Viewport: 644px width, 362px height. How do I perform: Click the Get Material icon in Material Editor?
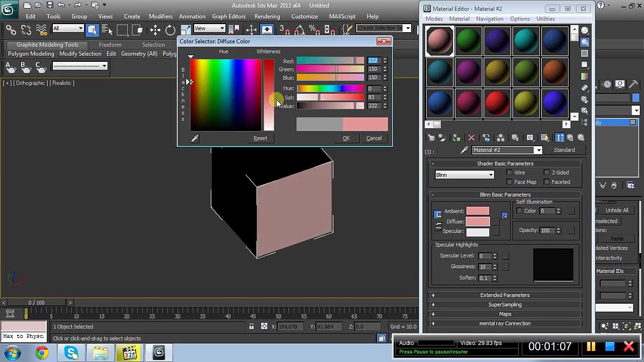[431, 138]
